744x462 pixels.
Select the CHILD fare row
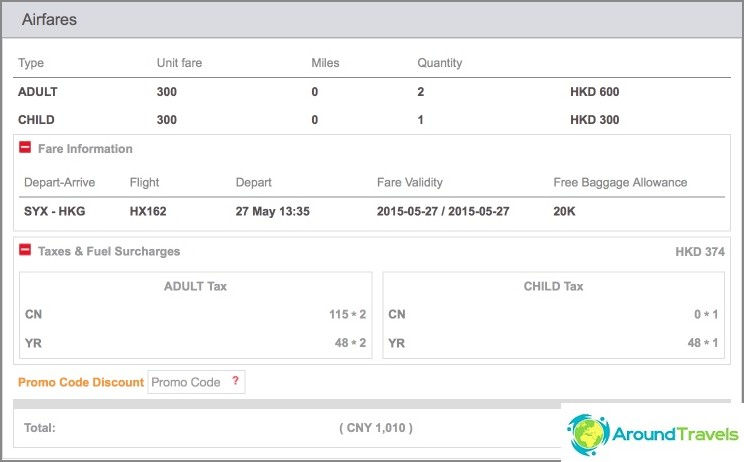tap(372, 120)
